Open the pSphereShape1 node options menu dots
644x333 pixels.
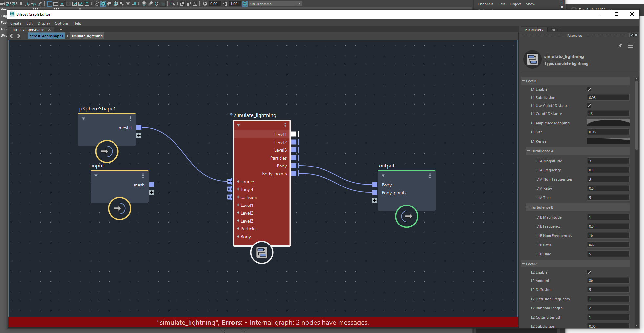131,119
